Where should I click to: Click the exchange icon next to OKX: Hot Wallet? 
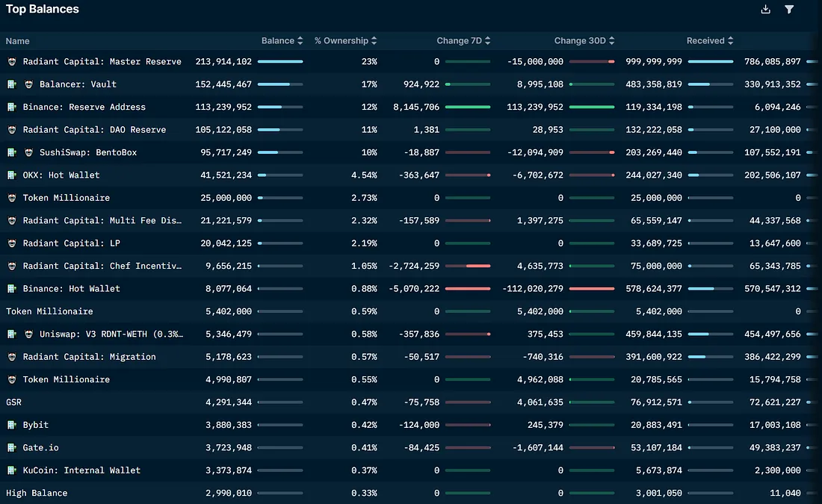coord(11,175)
